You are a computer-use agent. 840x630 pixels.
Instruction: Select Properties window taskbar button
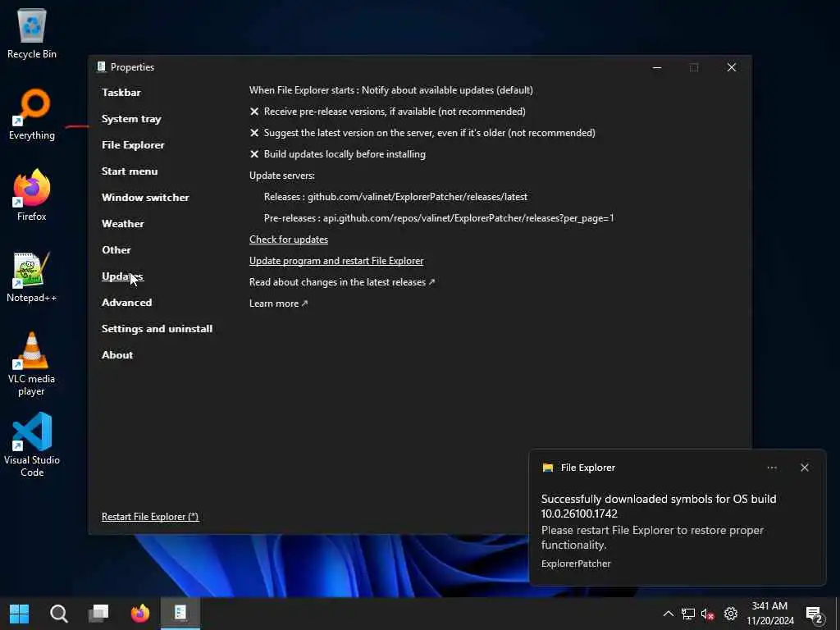(180, 614)
